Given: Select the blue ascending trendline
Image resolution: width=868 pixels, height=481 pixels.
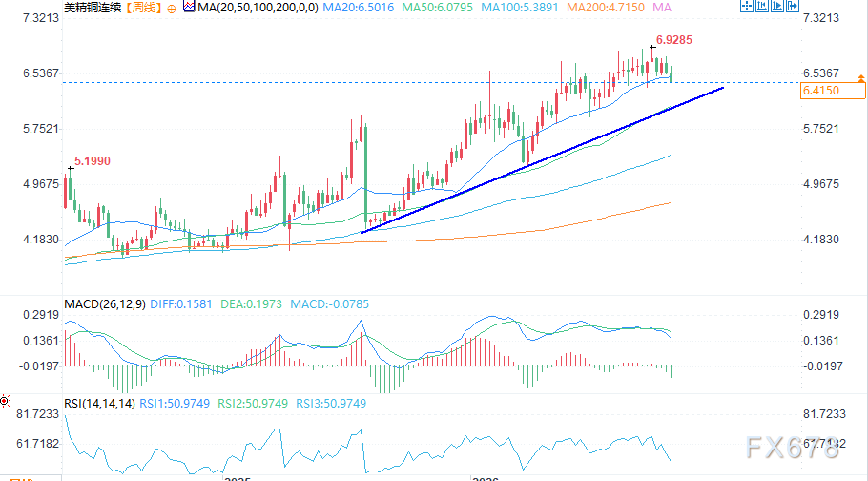Looking at the screenshot, I should (x=543, y=160).
